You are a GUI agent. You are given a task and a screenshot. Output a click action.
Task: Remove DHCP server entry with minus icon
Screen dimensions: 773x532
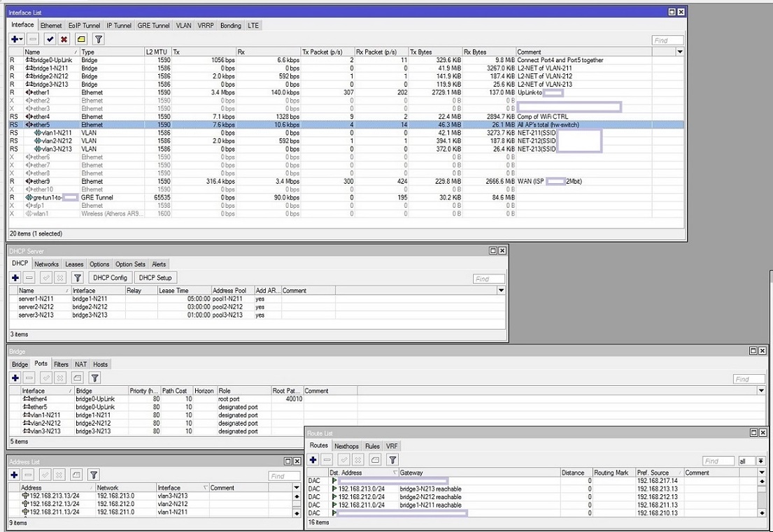[29, 278]
